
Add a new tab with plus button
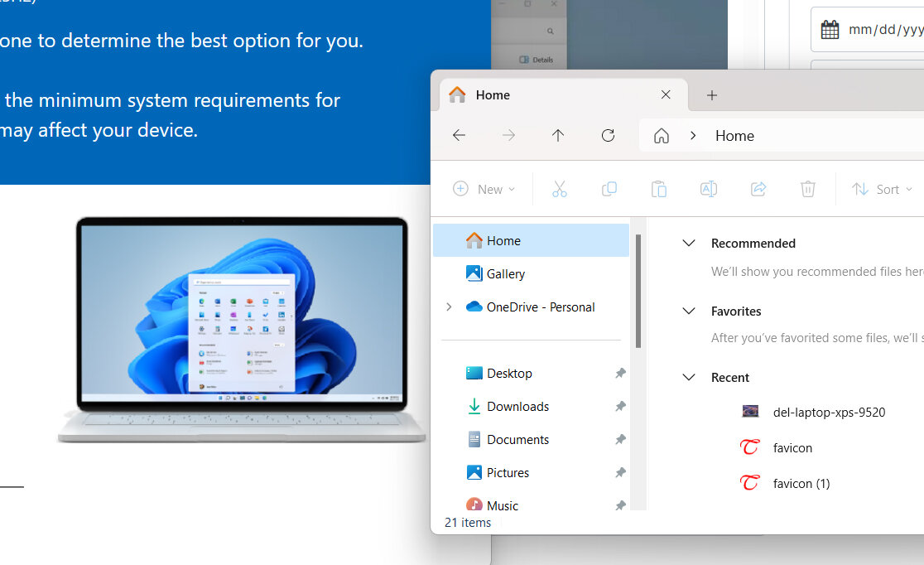point(712,95)
